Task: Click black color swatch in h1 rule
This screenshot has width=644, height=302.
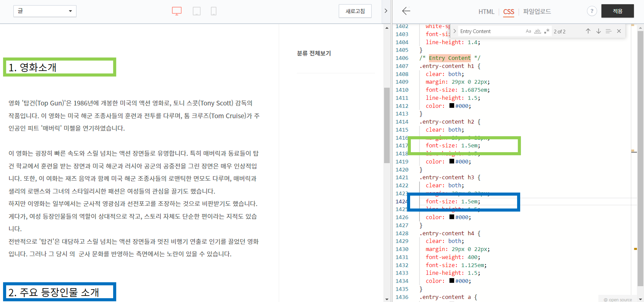Action: [x=452, y=105]
